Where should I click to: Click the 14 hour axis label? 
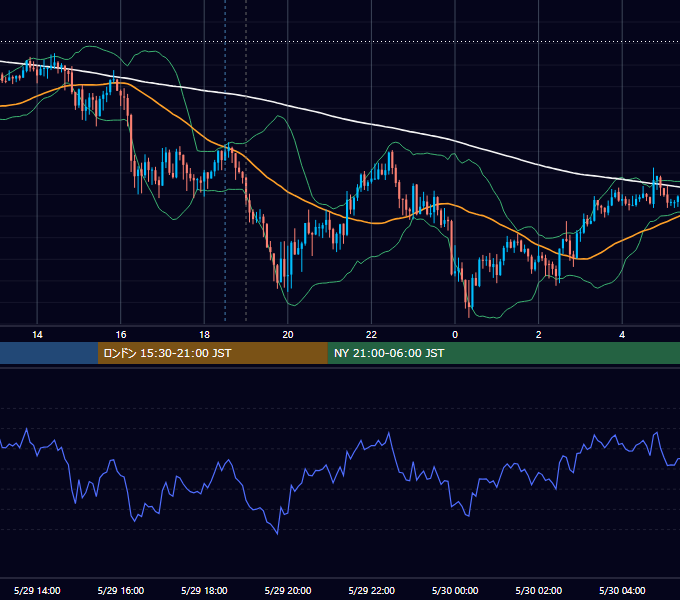click(x=37, y=335)
